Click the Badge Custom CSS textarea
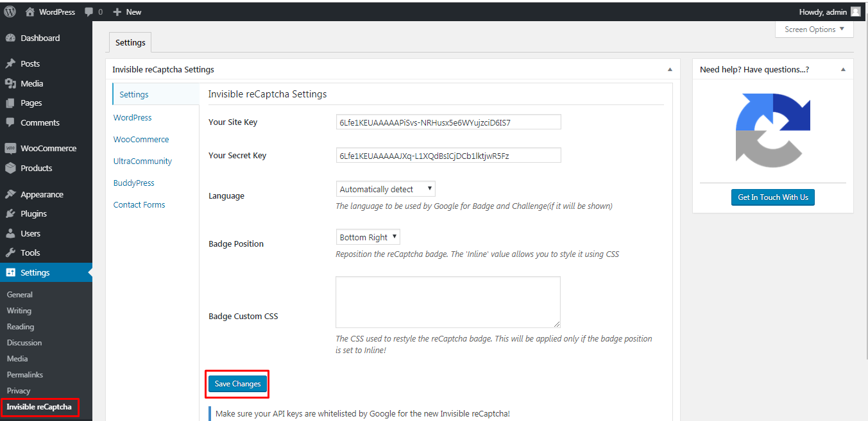Screen dimensions: 868x421 tap(448, 302)
